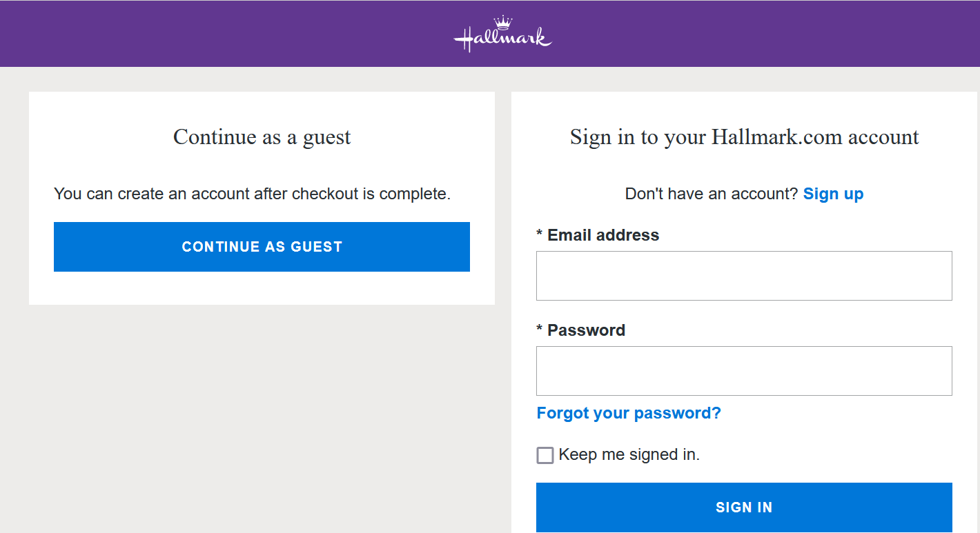This screenshot has height=533, width=980.
Task: Focus the Email address input field
Action: pos(744,276)
